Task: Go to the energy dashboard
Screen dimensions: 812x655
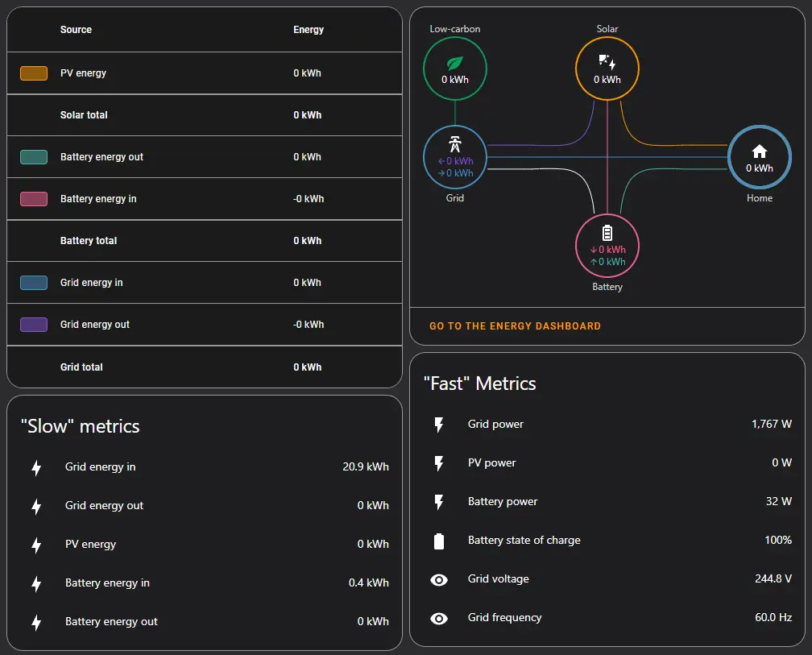Action: point(515,326)
